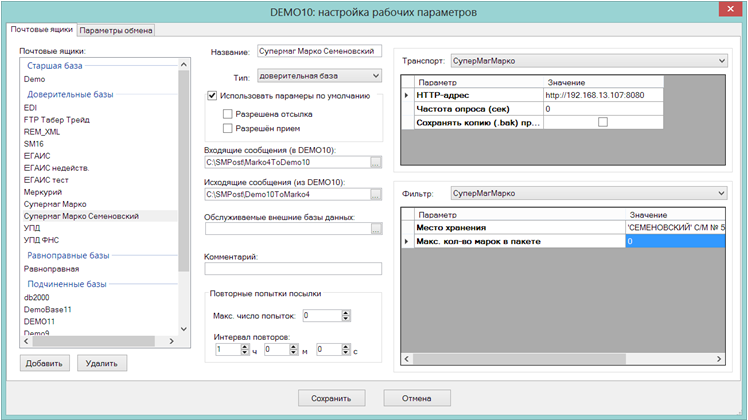Click the Значение header in transport table
Viewport: 748px width, 420px height.
(603, 82)
